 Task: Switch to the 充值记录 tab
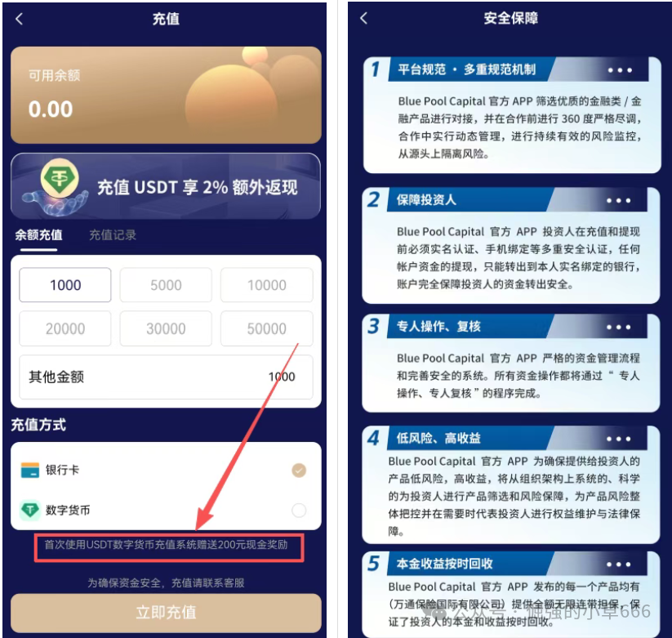click(113, 235)
